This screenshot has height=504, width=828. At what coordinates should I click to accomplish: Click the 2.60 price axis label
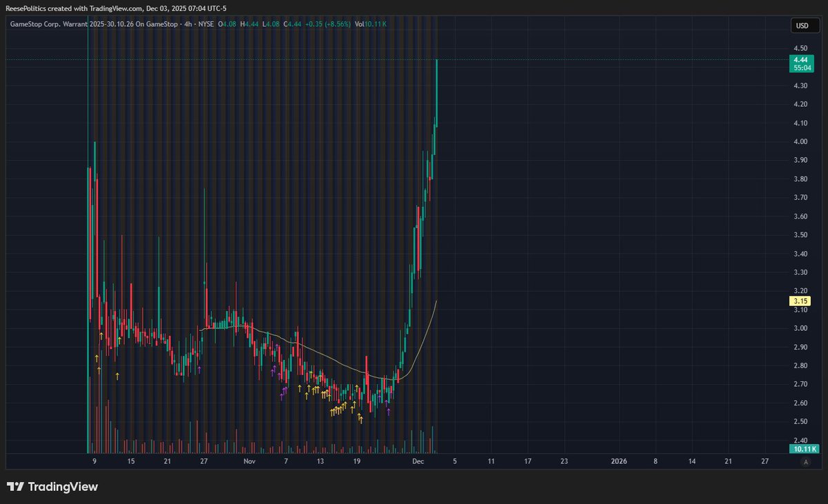pos(800,403)
